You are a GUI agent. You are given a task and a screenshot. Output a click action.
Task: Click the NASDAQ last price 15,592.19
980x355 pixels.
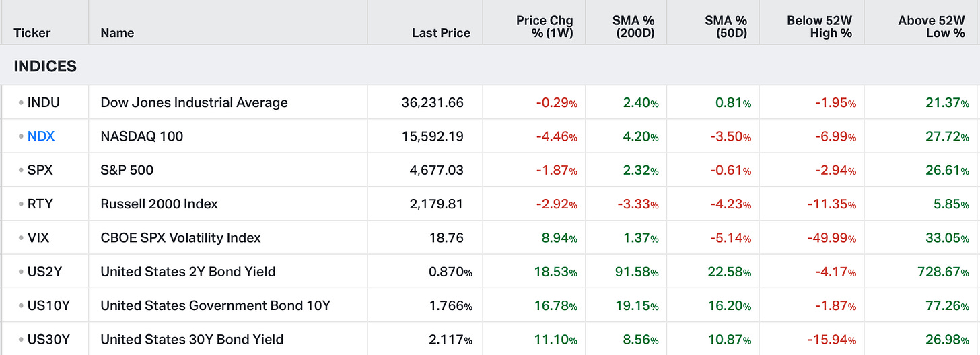click(432, 136)
